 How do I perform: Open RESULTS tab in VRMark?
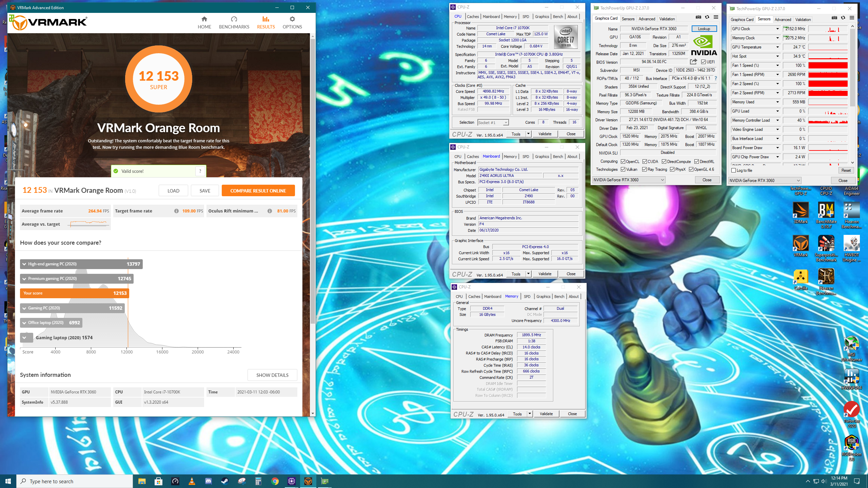tap(266, 23)
